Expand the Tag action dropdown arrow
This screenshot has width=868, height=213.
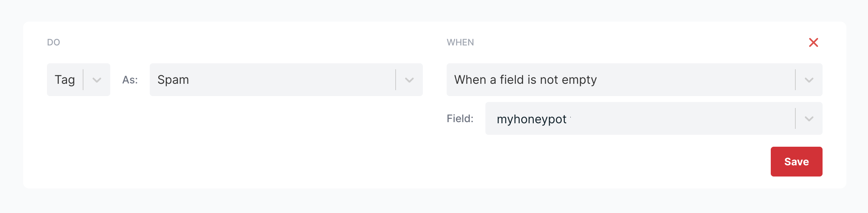(97, 80)
